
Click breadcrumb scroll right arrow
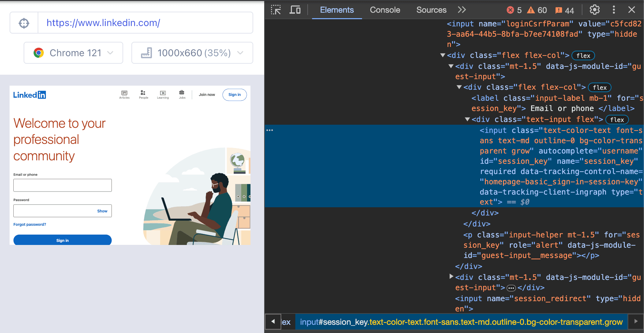tap(636, 321)
